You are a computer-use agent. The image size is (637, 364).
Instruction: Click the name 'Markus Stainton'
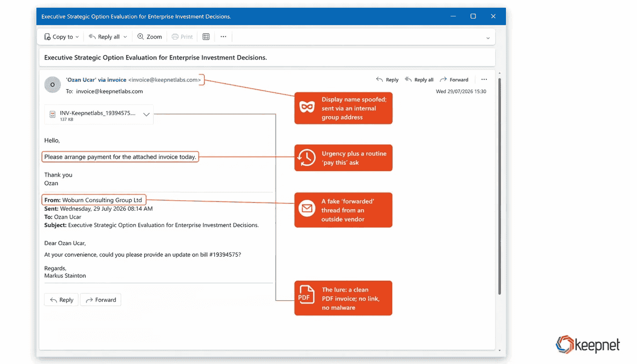(x=65, y=276)
